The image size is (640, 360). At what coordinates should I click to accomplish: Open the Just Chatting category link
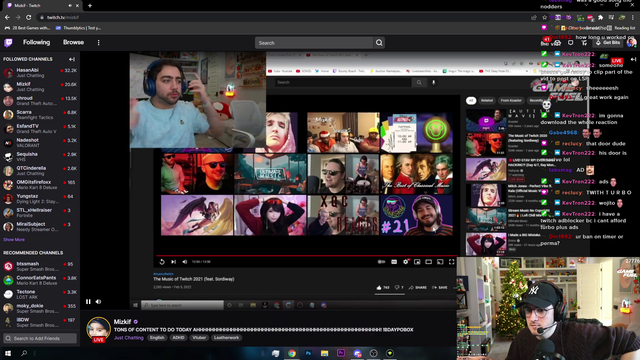point(129,338)
